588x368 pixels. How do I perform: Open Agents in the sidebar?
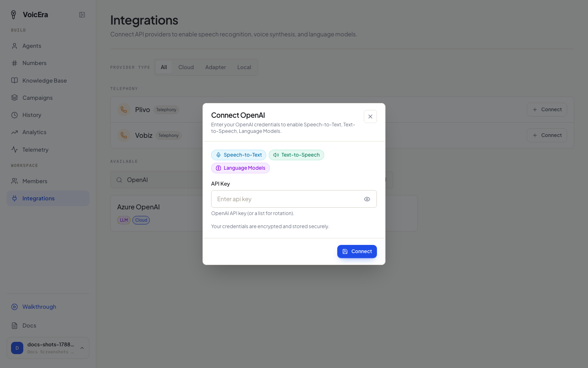click(x=48, y=46)
